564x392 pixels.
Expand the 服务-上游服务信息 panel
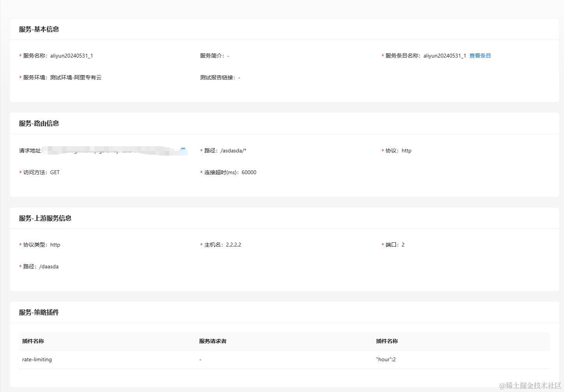coord(45,218)
